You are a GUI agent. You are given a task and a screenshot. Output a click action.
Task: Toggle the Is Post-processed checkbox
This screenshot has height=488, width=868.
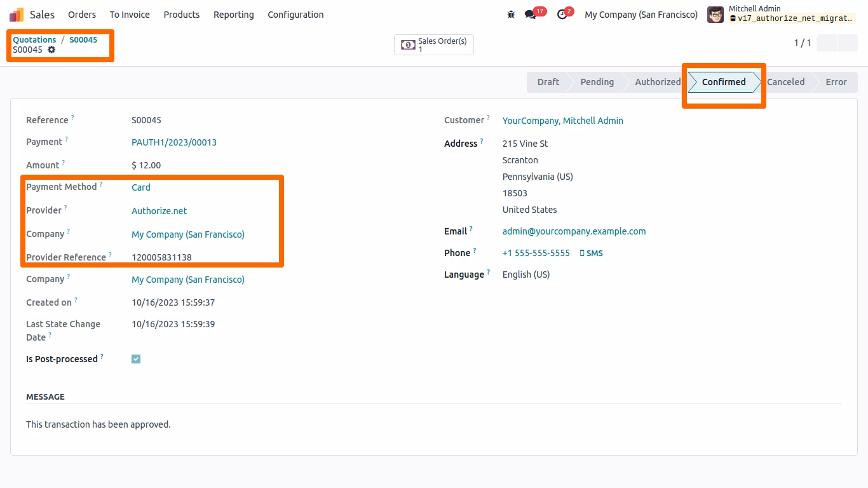(136, 359)
